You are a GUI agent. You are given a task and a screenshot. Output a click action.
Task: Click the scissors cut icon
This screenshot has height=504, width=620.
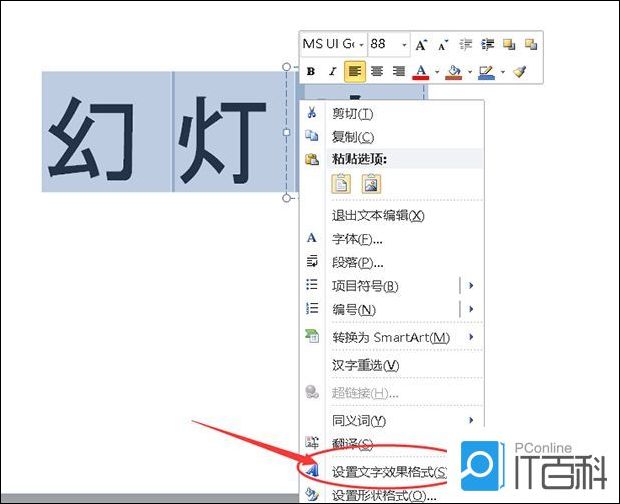[x=312, y=112]
